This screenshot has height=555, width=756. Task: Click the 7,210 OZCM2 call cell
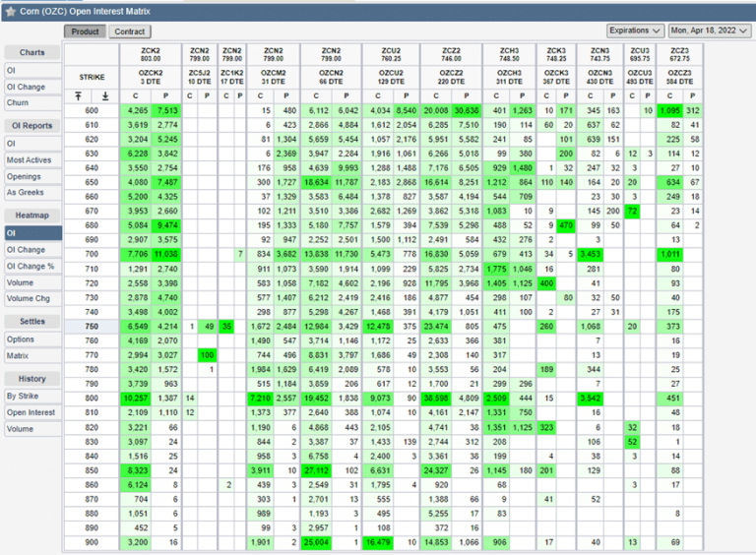pyautogui.click(x=260, y=399)
